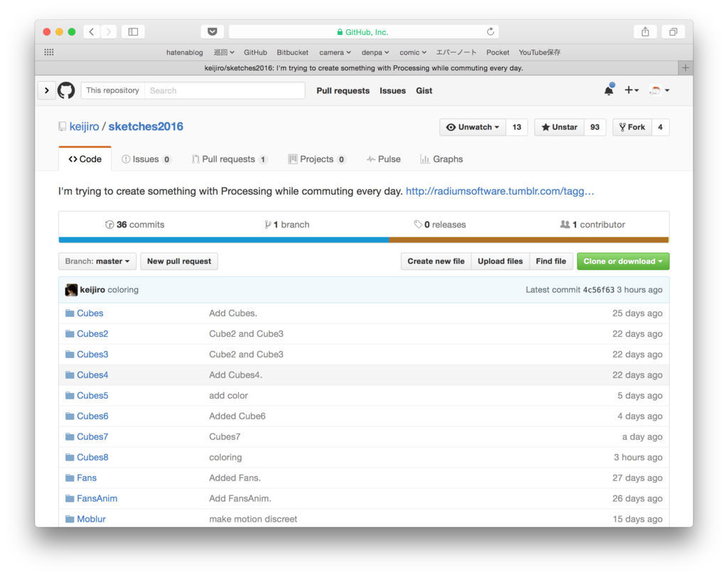Click the Safari address bar

point(363,31)
